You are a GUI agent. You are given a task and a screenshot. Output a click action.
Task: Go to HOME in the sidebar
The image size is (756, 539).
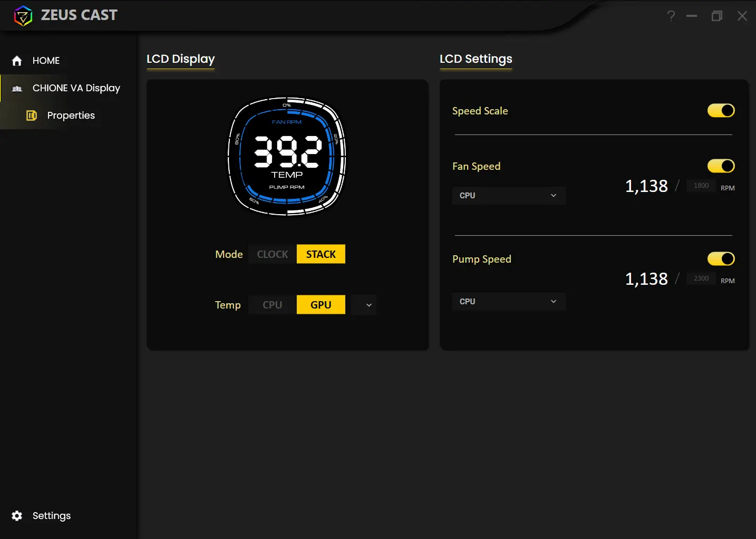tap(46, 61)
